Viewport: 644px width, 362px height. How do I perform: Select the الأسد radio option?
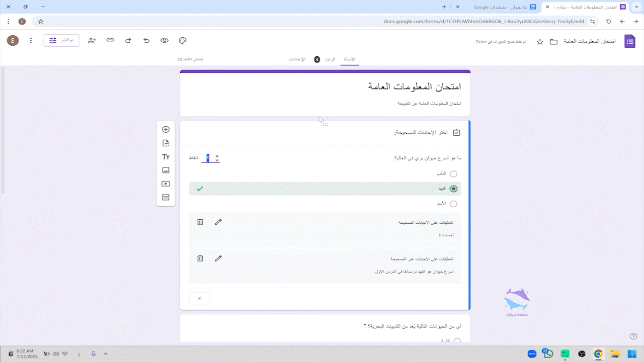tap(453, 204)
